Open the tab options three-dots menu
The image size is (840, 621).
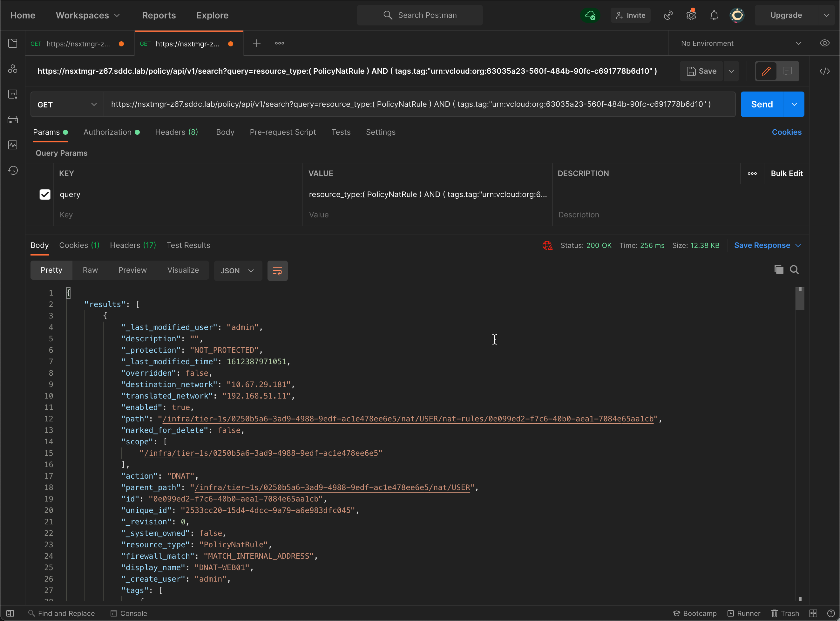(280, 43)
